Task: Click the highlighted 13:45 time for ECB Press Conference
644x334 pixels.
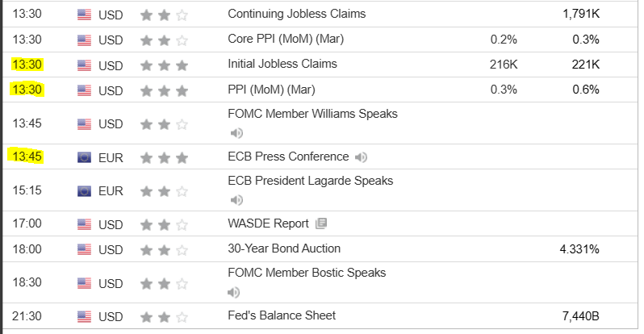Action: click(x=26, y=157)
